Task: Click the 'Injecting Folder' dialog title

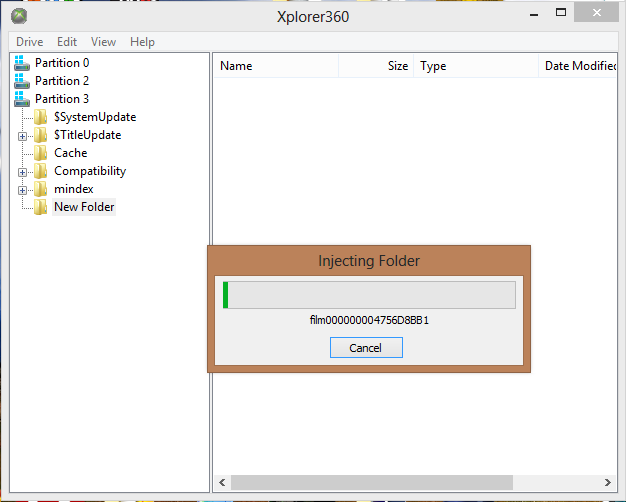Action: (x=369, y=261)
